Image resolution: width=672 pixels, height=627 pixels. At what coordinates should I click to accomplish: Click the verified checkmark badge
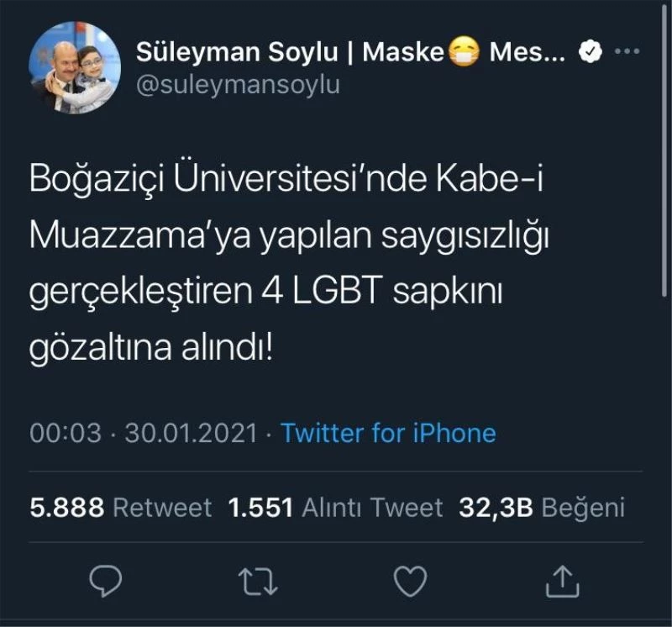point(591,53)
